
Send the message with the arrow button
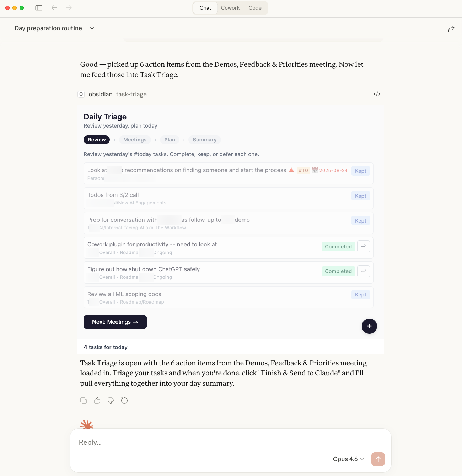click(x=378, y=459)
